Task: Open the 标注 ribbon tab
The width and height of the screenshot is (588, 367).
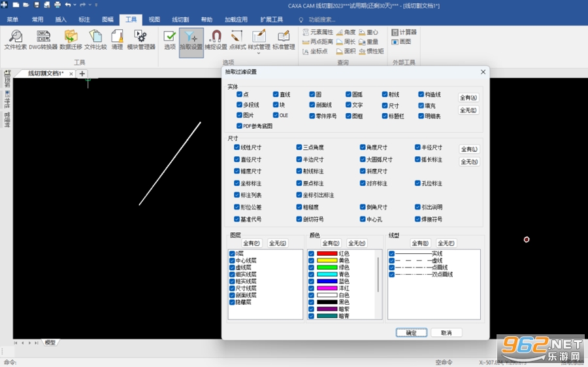Action: (84, 20)
